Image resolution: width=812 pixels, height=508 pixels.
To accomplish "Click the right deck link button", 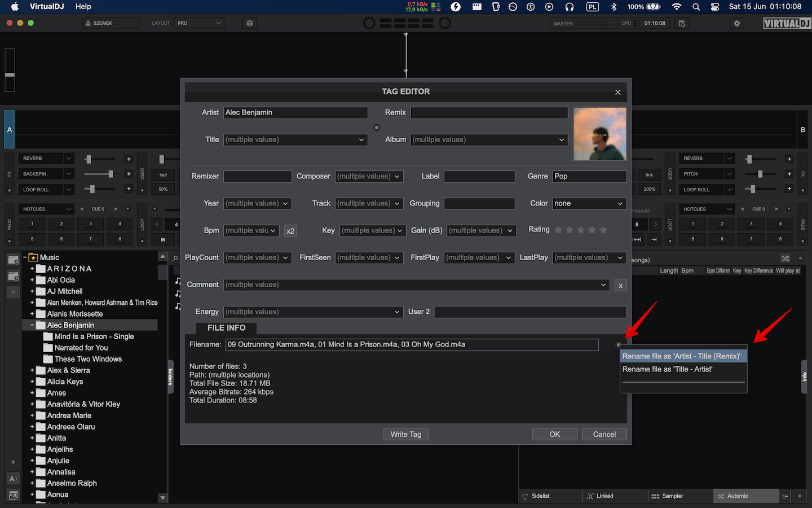I will 650,174.
